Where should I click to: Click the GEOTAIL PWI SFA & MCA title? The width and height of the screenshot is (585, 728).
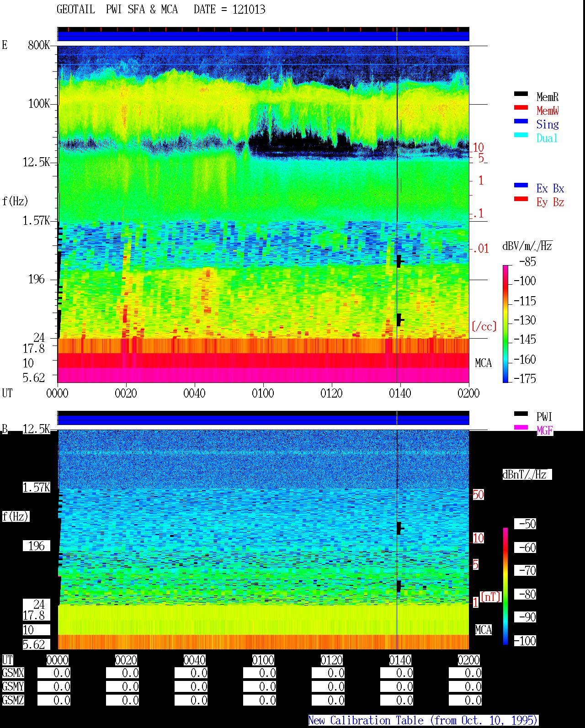point(117,10)
